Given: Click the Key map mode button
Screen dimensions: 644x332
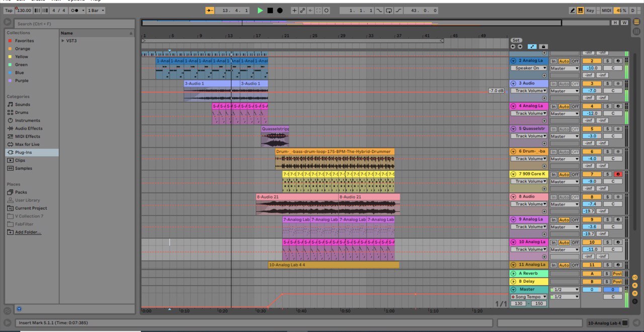Looking at the screenshot, I should (590, 10).
